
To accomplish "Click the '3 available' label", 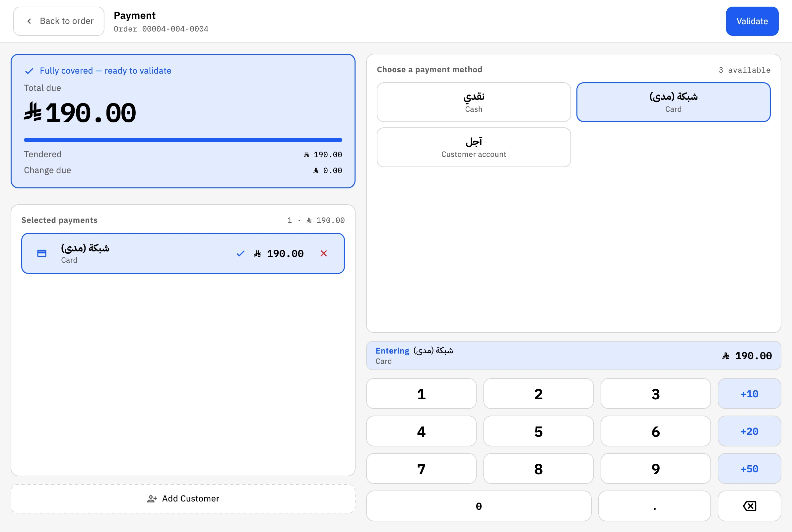I will 744,70.
